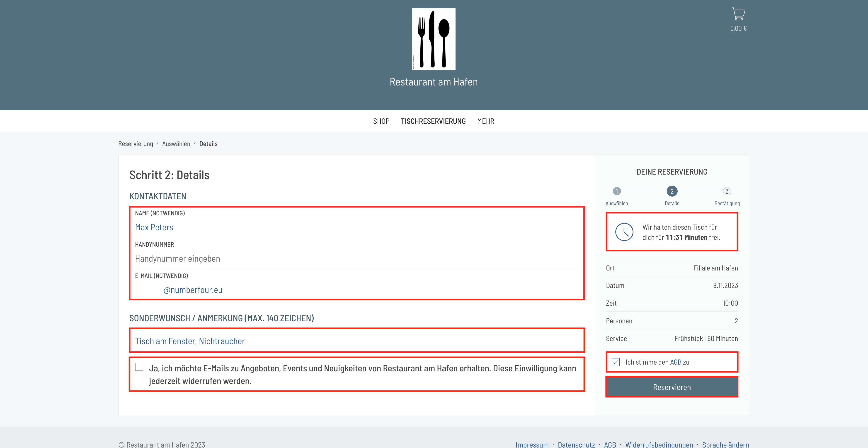Enable the newsletter e-mail consent checkbox
The image size is (868, 448).
click(x=139, y=367)
